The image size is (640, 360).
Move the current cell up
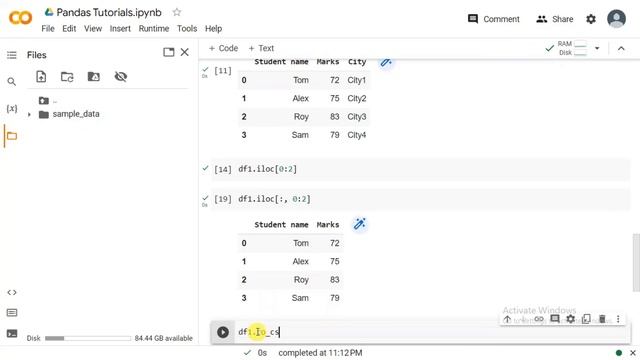click(x=507, y=319)
